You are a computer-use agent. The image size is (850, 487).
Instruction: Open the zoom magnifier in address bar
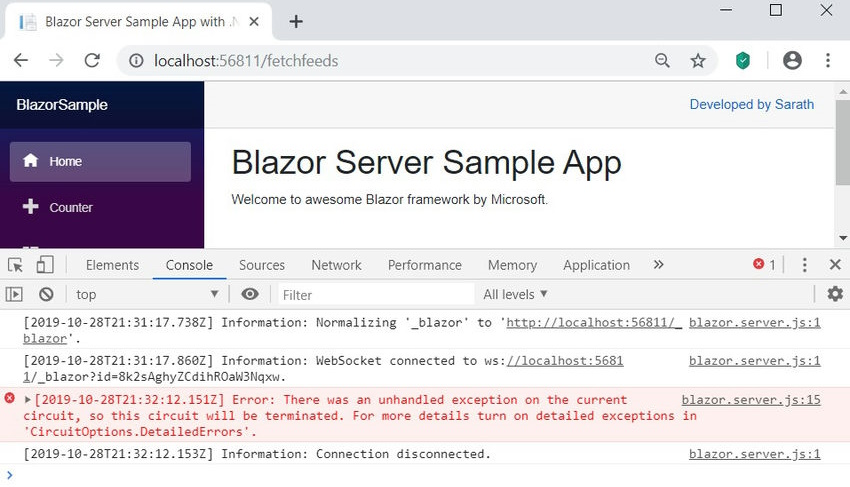pos(662,60)
